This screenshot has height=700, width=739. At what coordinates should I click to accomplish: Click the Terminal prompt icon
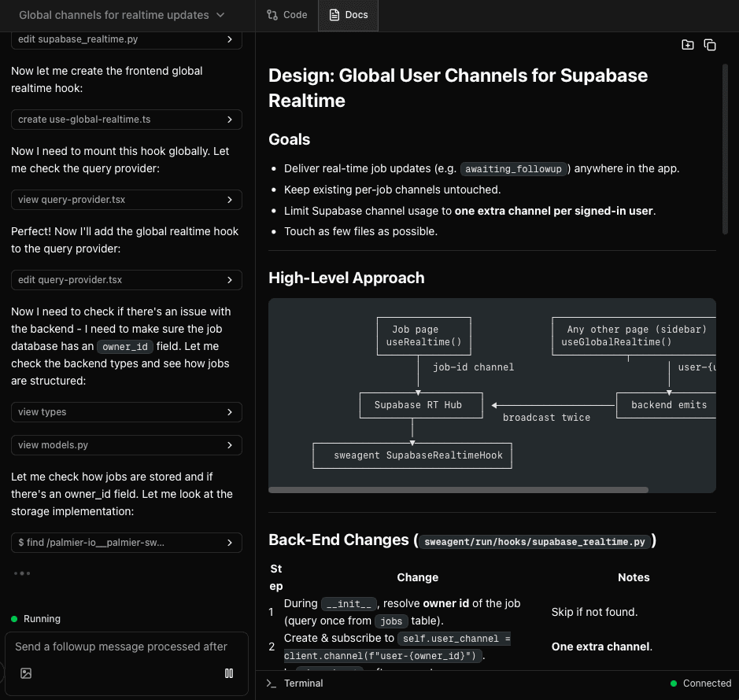(x=271, y=683)
